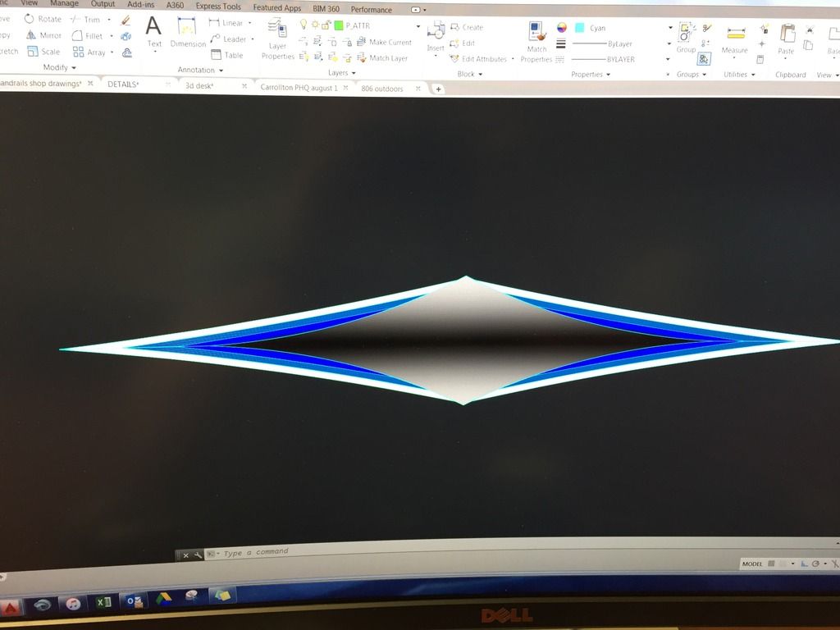Toggle group selection button in Groups panel
Screen dimensions: 840x630
coord(704,59)
